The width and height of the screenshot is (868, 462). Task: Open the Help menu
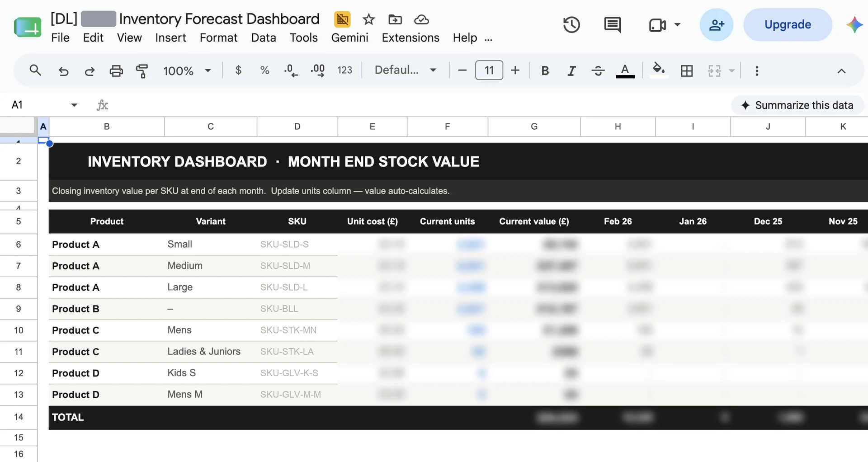coord(465,38)
